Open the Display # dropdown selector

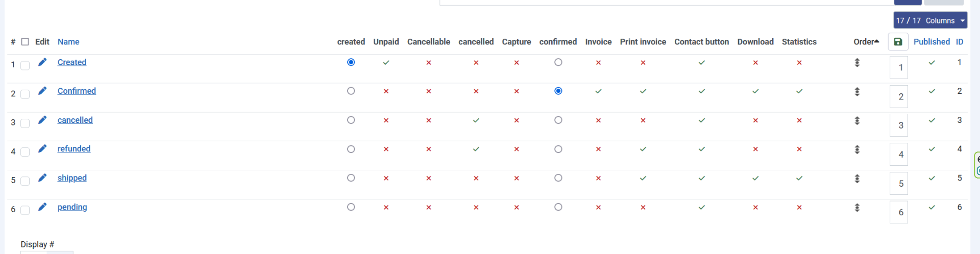pyautogui.click(x=46, y=252)
